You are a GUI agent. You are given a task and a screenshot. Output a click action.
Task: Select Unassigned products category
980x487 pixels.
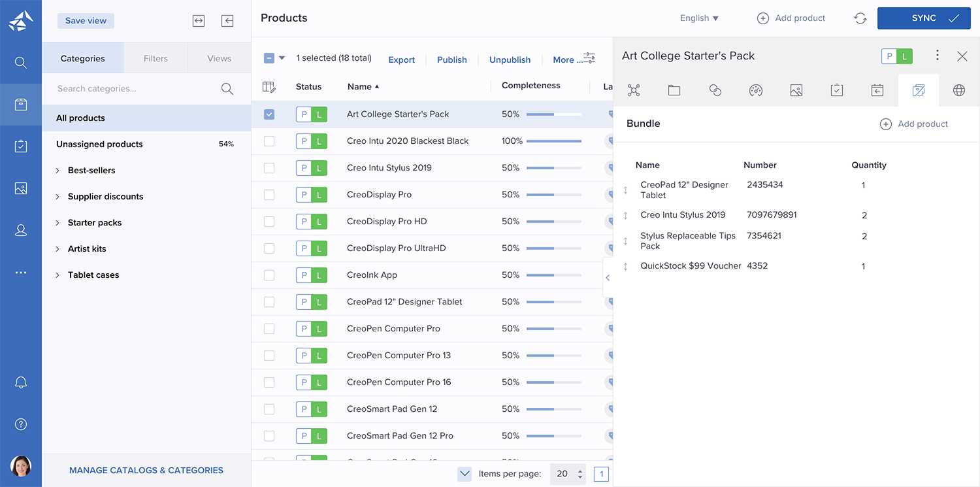pyautogui.click(x=146, y=144)
